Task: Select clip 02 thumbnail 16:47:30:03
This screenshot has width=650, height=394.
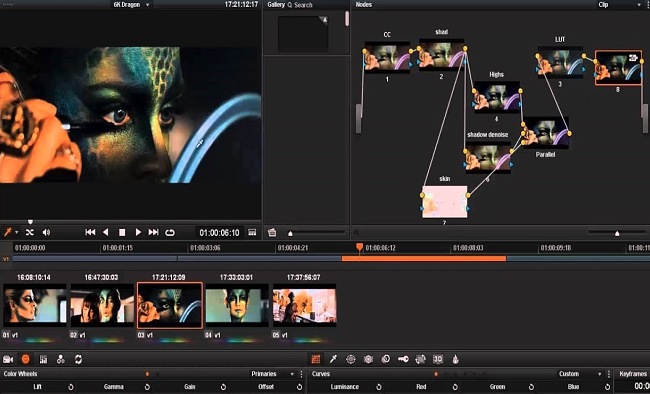Action: pyautogui.click(x=102, y=305)
